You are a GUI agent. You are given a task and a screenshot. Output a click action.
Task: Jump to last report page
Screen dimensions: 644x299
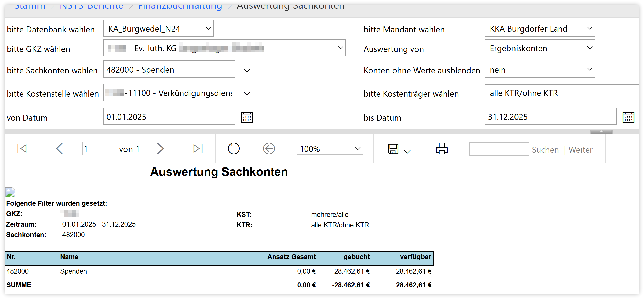point(198,149)
